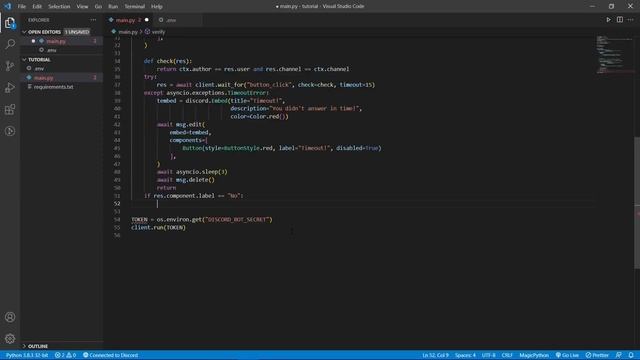This screenshot has height=360, width=640.
Task: Change encoding via UTF-8 status item
Action: pyautogui.click(x=489, y=355)
